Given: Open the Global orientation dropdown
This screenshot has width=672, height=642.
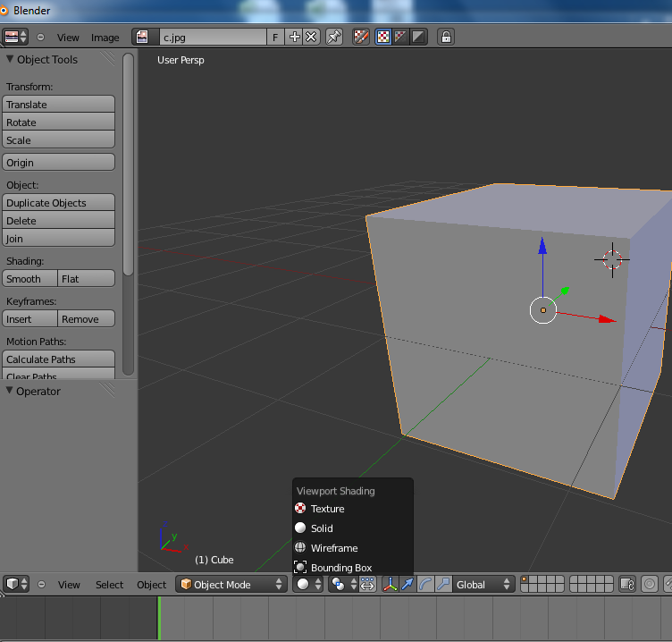Looking at the screenshot, I should point(483,584).
